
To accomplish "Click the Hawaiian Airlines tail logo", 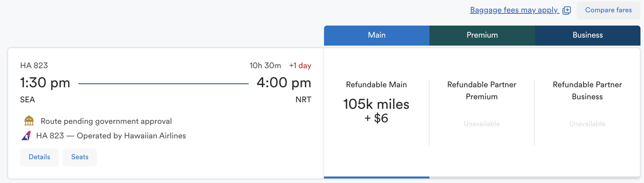I will [26, 136].
